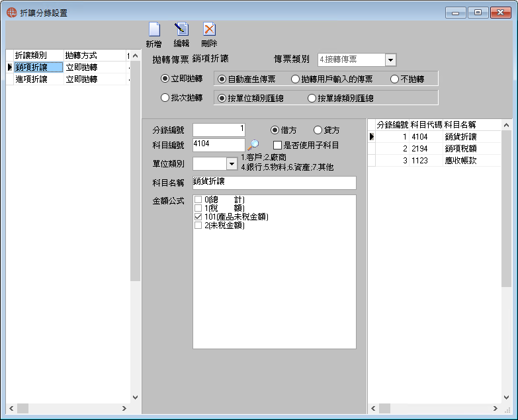Minimize the 折讓分錄設置 window

[x=456, y=13]
